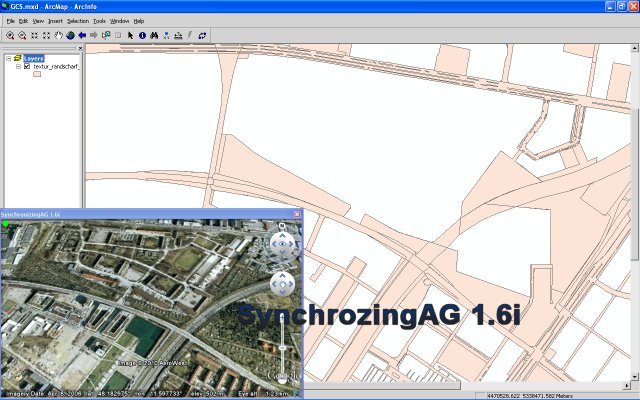Screen dimensions: 640x400
Task: Toggle textur_randscharf layer visibility checkbox
Action: point(27,66)
